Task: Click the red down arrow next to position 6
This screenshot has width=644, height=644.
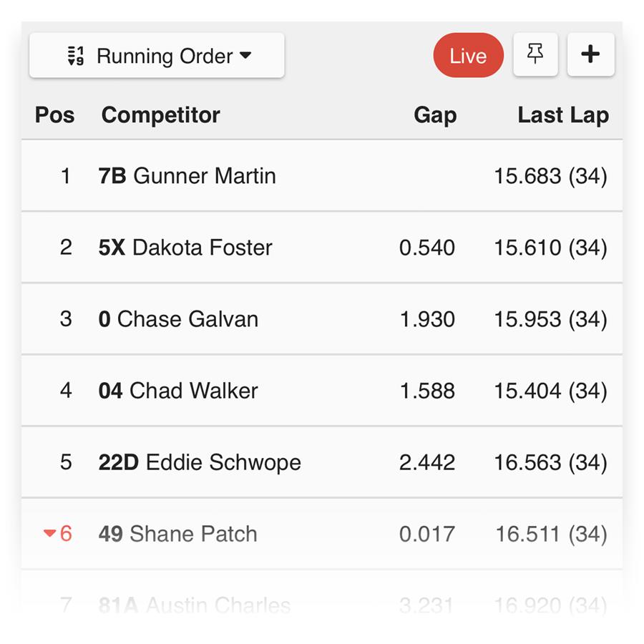Action: (x=49, y=533)
